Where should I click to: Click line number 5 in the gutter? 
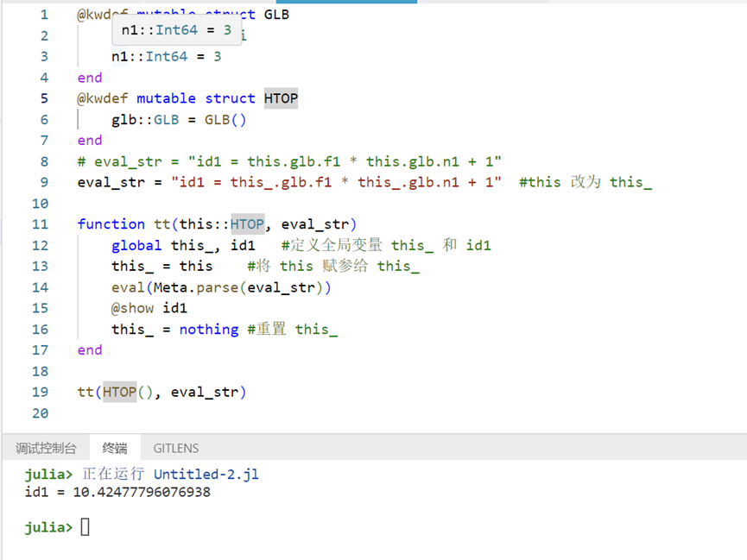[x=44, y=98]
